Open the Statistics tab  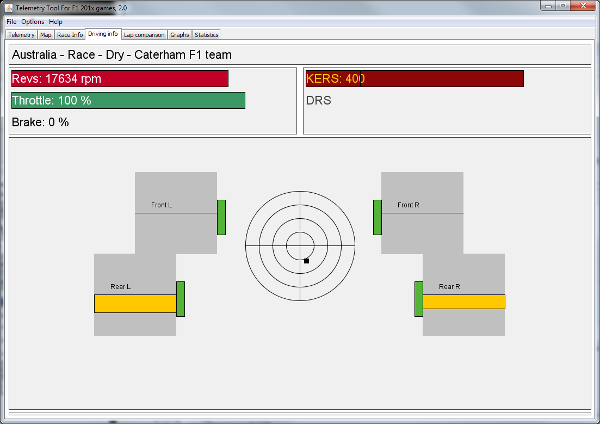pos(206,35)
